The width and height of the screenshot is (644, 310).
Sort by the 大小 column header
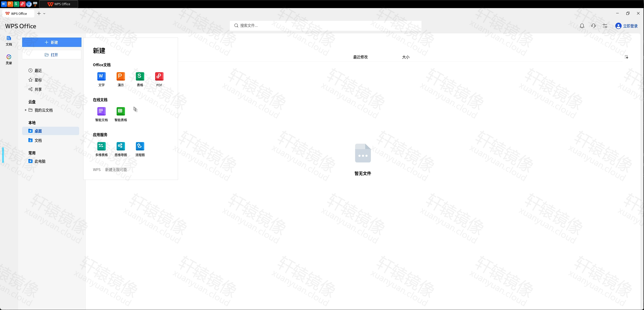(x=406, y=57)
